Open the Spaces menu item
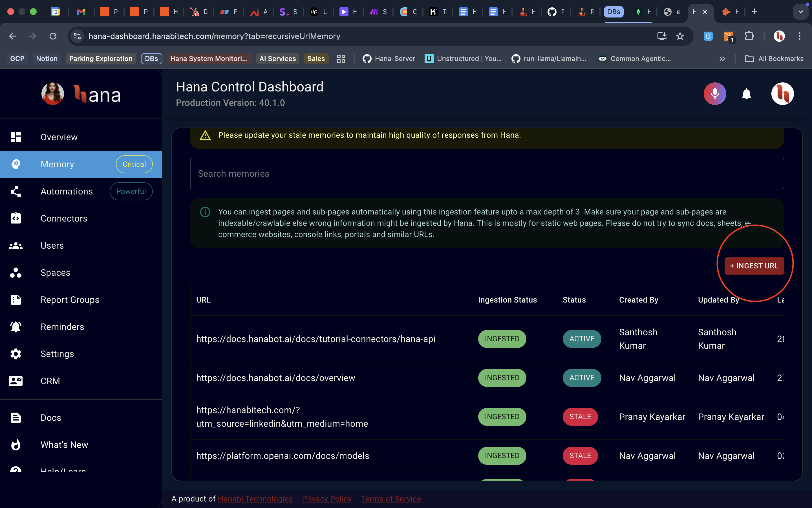The image size is (812, 508). click(81, 272)
